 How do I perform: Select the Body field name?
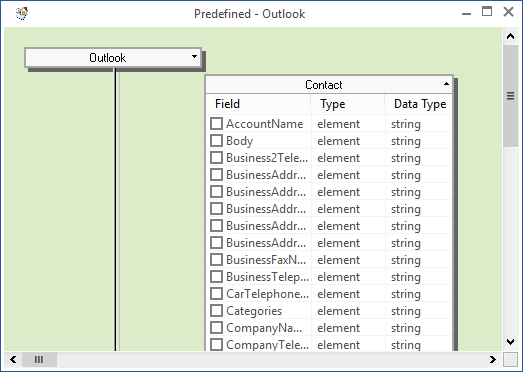coord(239,141)
